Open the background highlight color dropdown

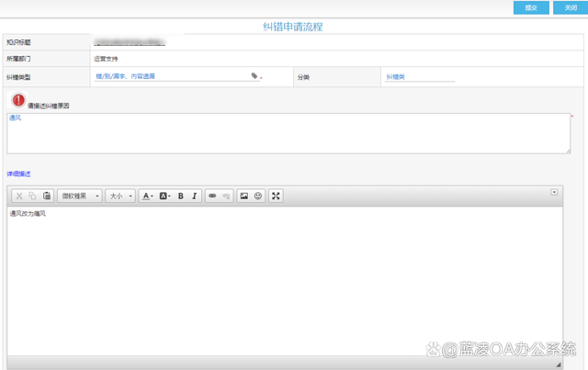pyautogui.click(x=164, y=196)
